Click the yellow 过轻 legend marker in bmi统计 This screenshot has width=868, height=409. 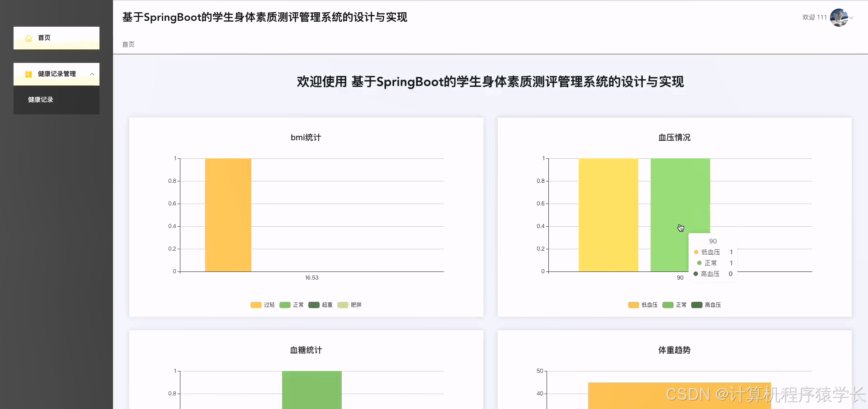tap(256, 305)
